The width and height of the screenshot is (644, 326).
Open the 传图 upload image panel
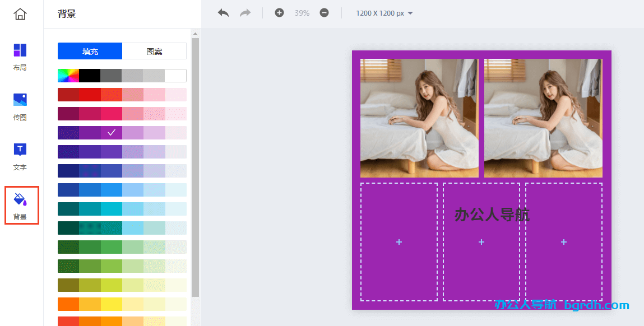20,106
